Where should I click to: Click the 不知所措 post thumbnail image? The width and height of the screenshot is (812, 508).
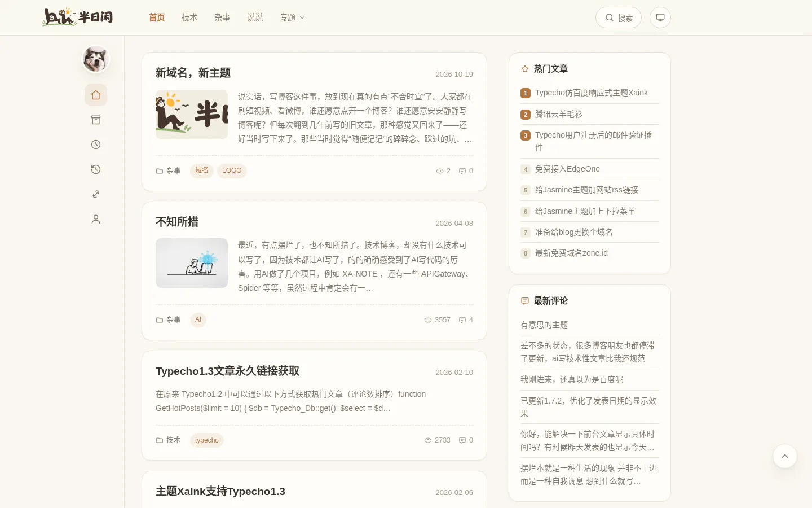[x=192, y=263]
